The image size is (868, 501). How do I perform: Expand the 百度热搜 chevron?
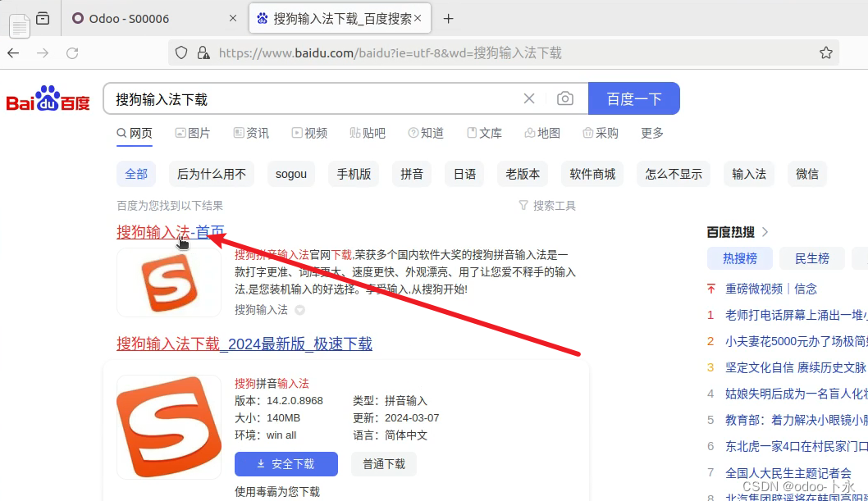coord(765,232)
